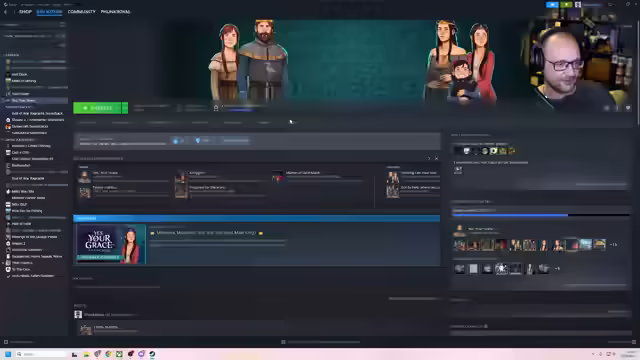Select God of War Ragnarök in library list
Screen dimensions: 640x360
pos(28,178)
